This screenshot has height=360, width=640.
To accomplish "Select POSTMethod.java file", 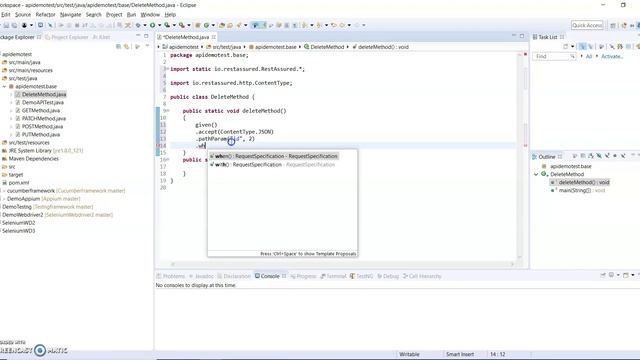I will pos(42,127).
